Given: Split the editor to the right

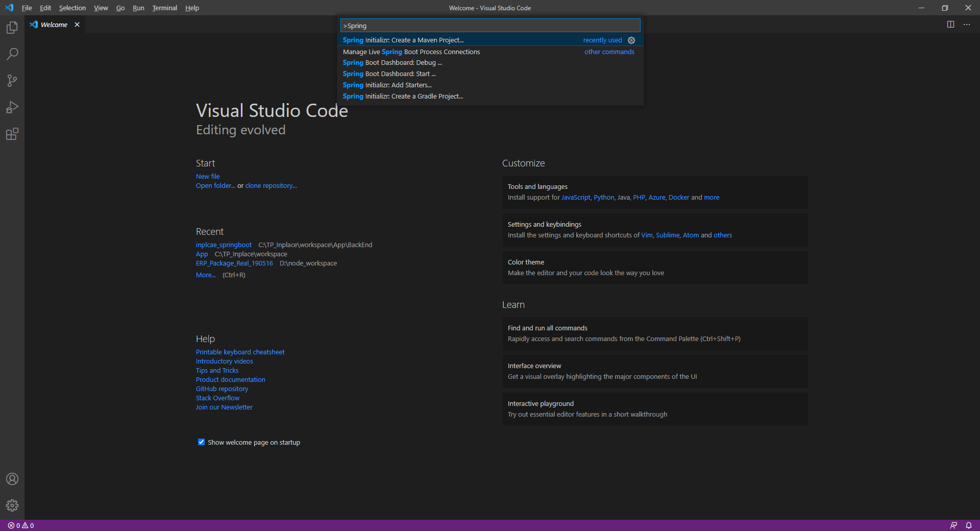Looking at the screenshot, I should click(950, 25).
